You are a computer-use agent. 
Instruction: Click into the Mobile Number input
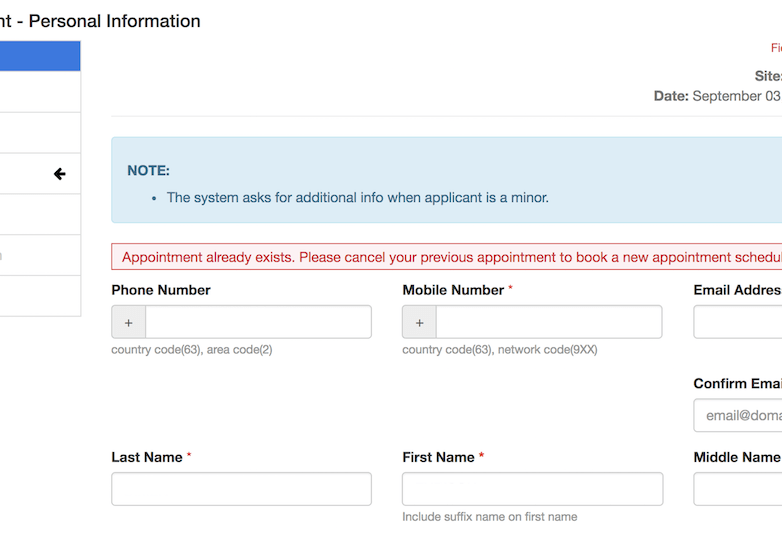[548, 322]
